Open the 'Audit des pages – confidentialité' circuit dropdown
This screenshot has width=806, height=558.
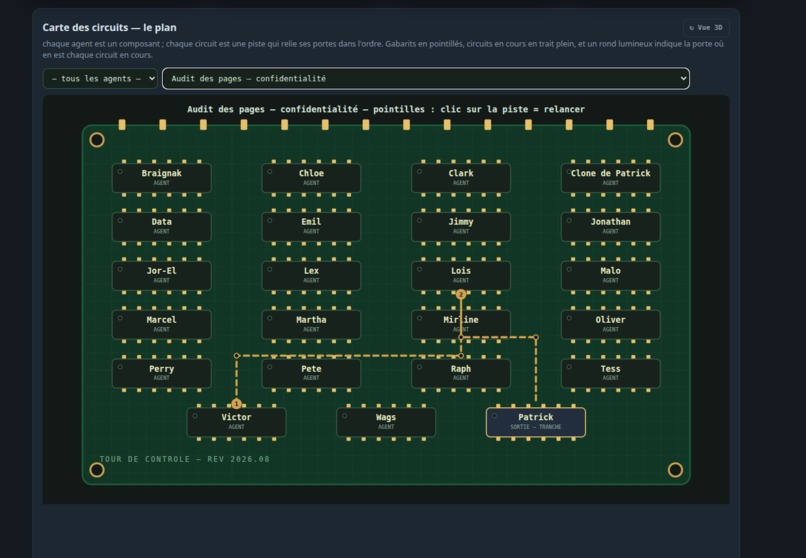click(426, 79)
